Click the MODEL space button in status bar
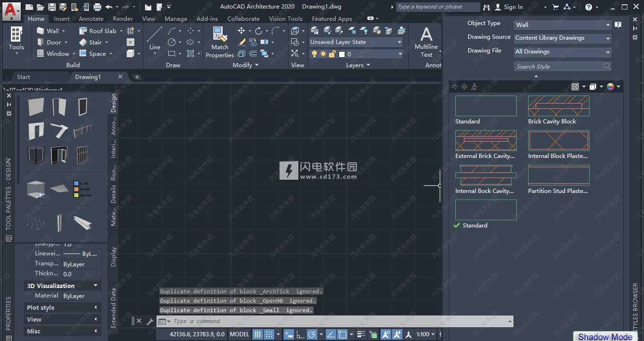Screen dimensions: 644x341 click(239, 334)
